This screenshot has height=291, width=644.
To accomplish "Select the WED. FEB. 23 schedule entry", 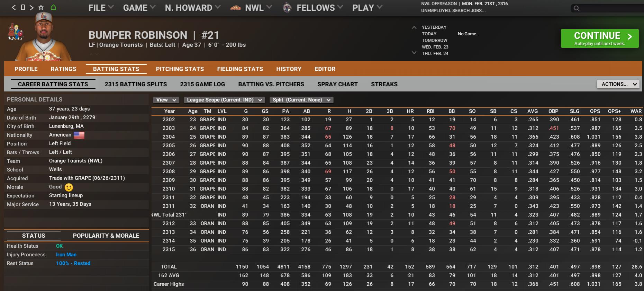I will [x=435, y=47].
